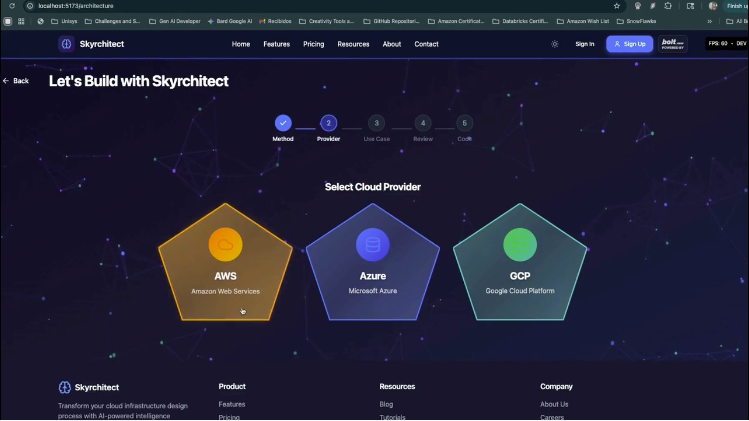Click the GCP green circle icon
Screen dimensions: 749x421
tap(520, 244)
